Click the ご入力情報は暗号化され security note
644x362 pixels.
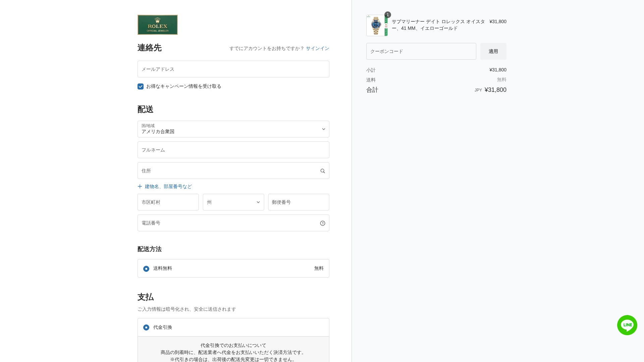coord(187,309)
